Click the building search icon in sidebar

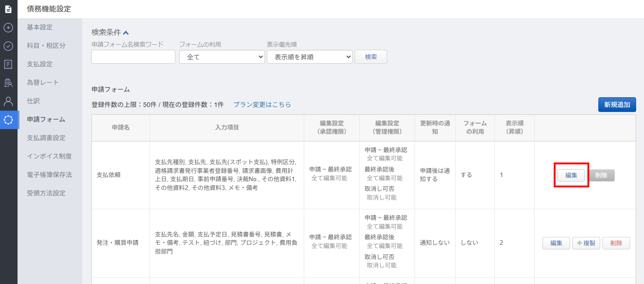(8, 83)
